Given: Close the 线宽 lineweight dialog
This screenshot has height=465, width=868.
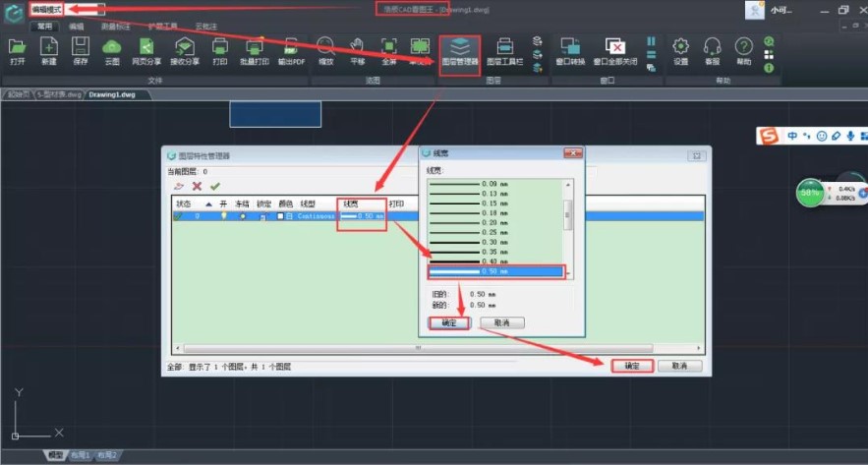Looking at the screenshot, I should click(x=572, y=152).
